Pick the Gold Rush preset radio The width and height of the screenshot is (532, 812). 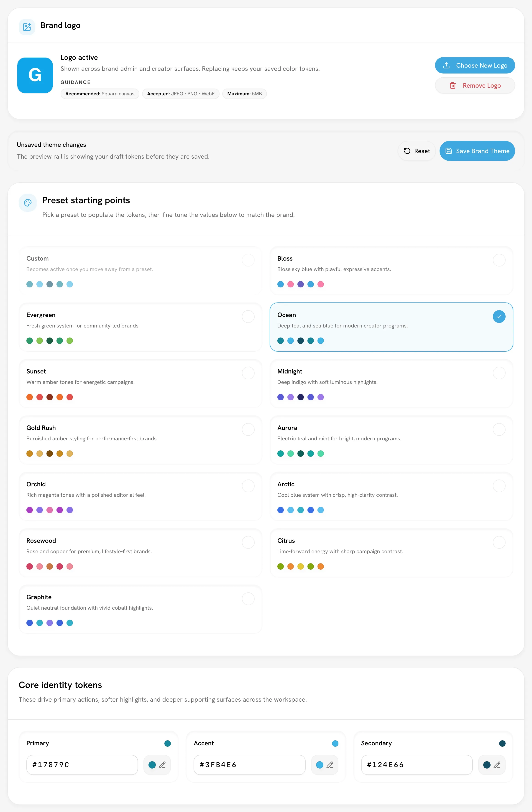point(248,429)
